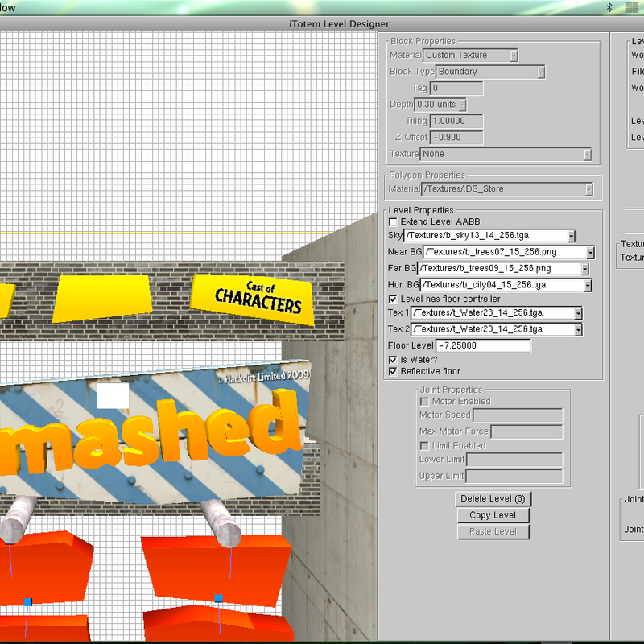This screenshot has width=644, height=644.
Task: Click the Copy Level button
Action: point(493,515)
